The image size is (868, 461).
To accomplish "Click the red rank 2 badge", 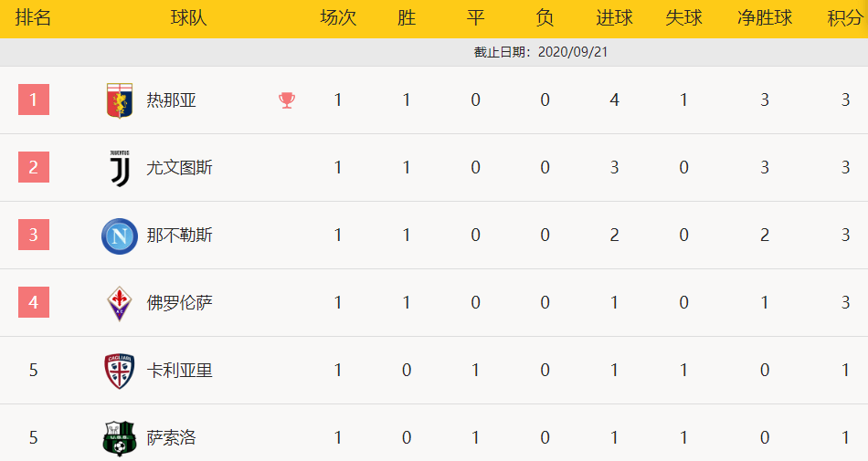I will pyautogui.click(x=34, y=167).
